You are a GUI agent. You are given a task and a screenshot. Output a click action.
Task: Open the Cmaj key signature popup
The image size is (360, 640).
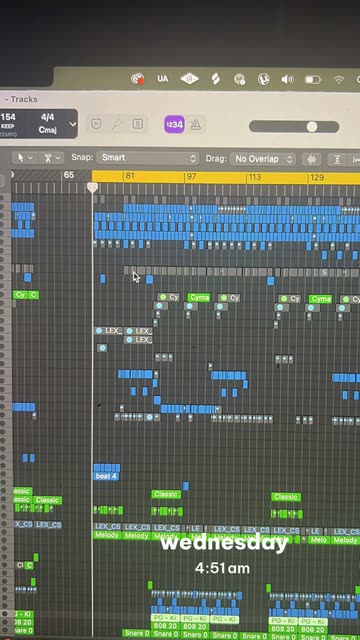(47, 130)
